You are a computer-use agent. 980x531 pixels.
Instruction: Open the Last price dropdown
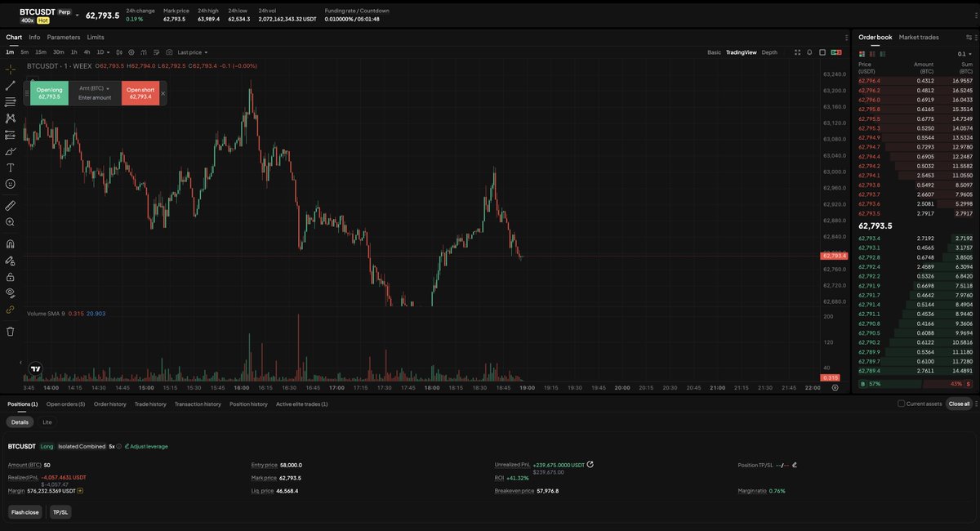193,52
